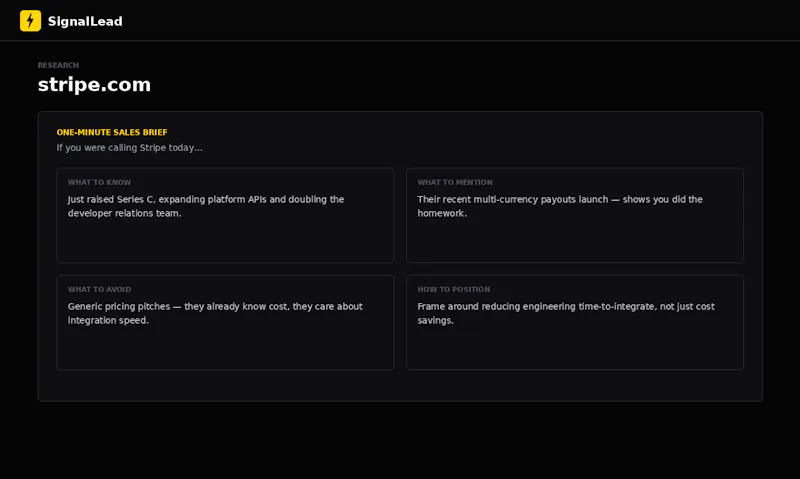
Task: Click the WHAT TO MENTION card label
Action: coord(455,182)
